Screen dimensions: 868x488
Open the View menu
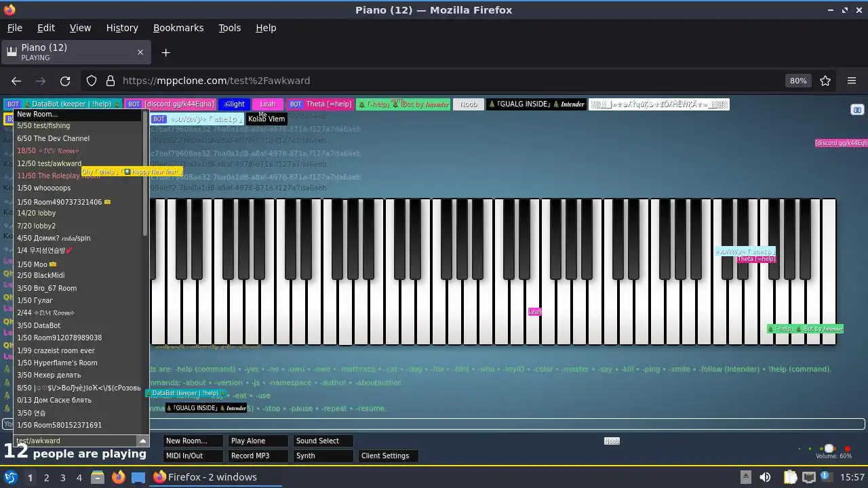[80, 28]
